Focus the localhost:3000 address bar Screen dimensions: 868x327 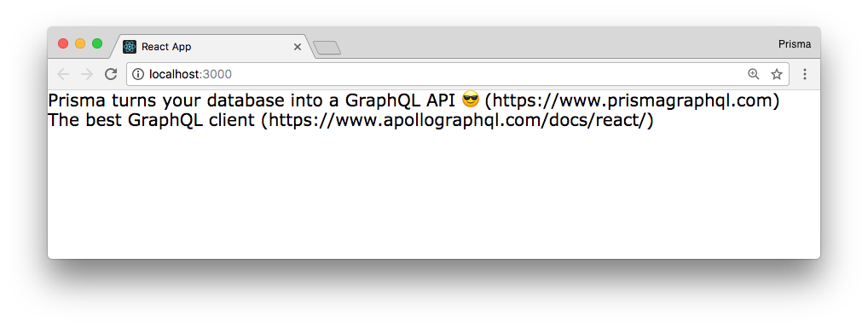click(437, 74)
